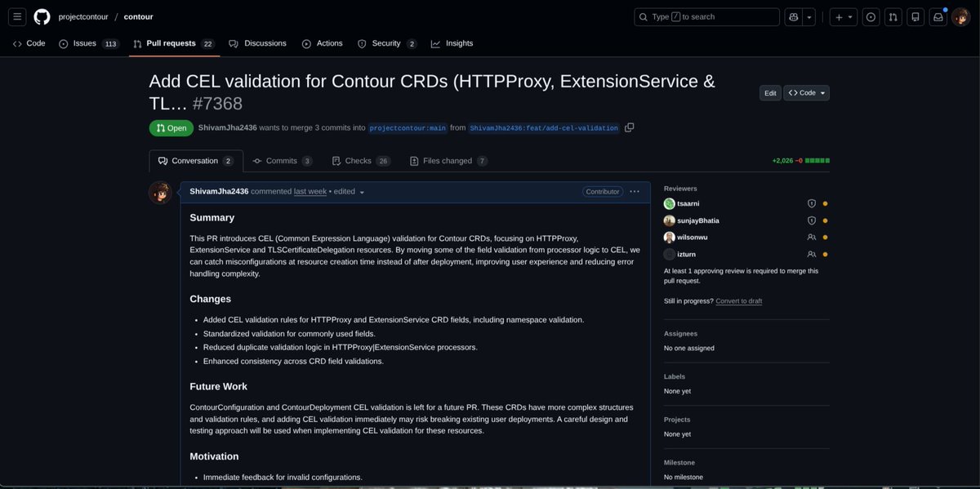Open the global pull requests icon in header
Image resolution: width=980 pixels, height=489 pixels.
coord(893,16)
